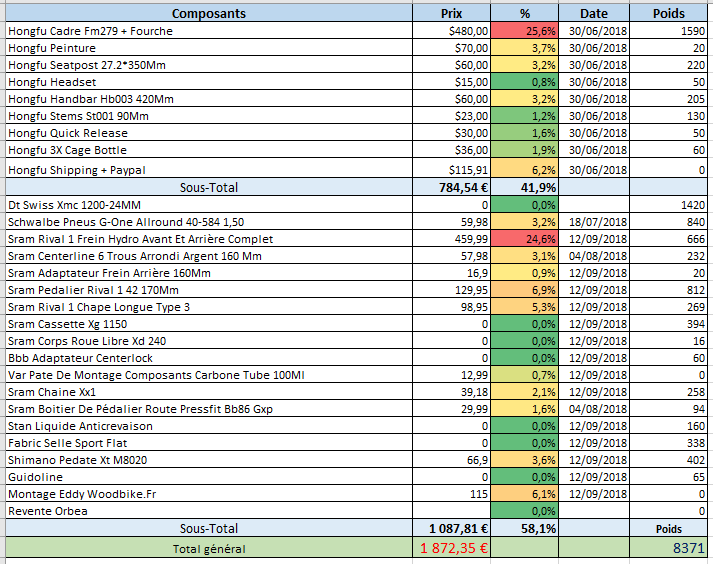The image size is (713, 564).
Task: Select weight cell 205
Action: (668, 99)
